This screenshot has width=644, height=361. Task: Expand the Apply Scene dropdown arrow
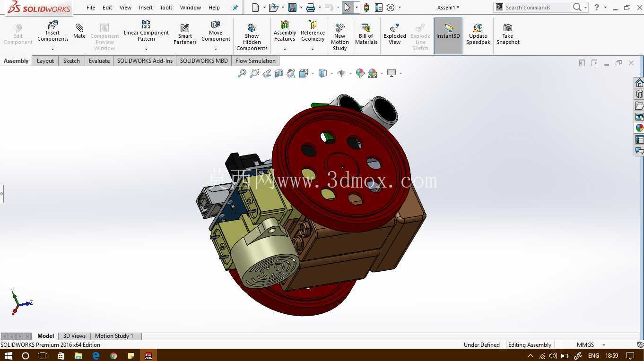[x=382, y=73]
